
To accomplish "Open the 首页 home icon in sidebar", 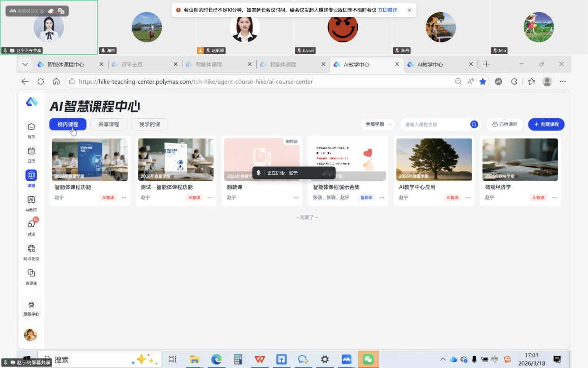I will [x=31, y=127].
